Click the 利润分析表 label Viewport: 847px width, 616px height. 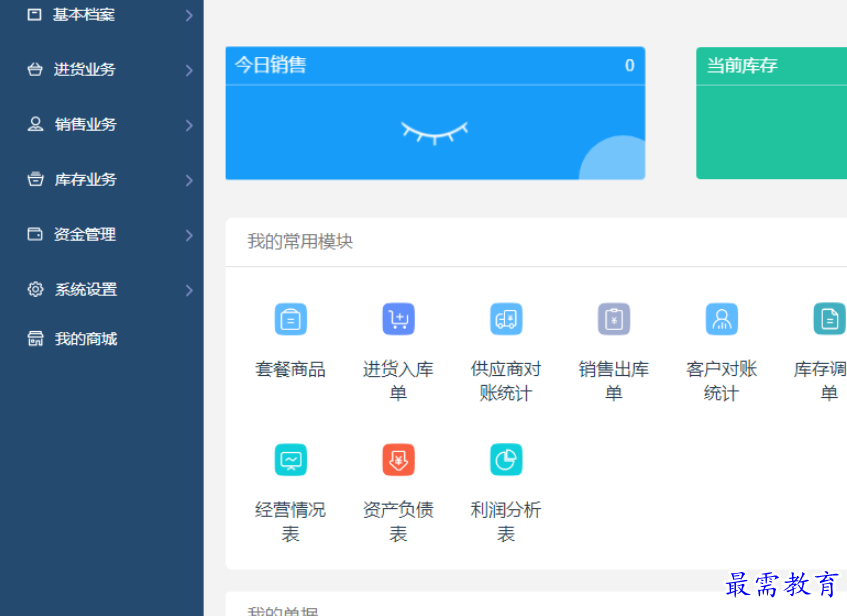pyautogui.click(x=506, y=521)
